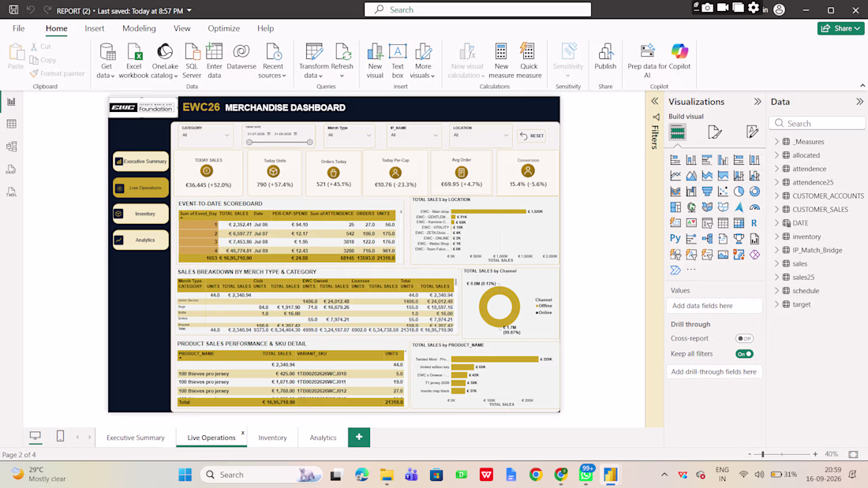Collapse the Visualizations pane
This screenshot has width=868, height=488.
758,102
